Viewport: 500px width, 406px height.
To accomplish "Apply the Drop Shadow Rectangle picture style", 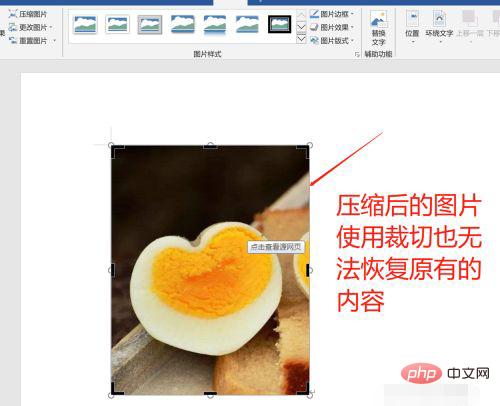I will click(x=182, y=25).
